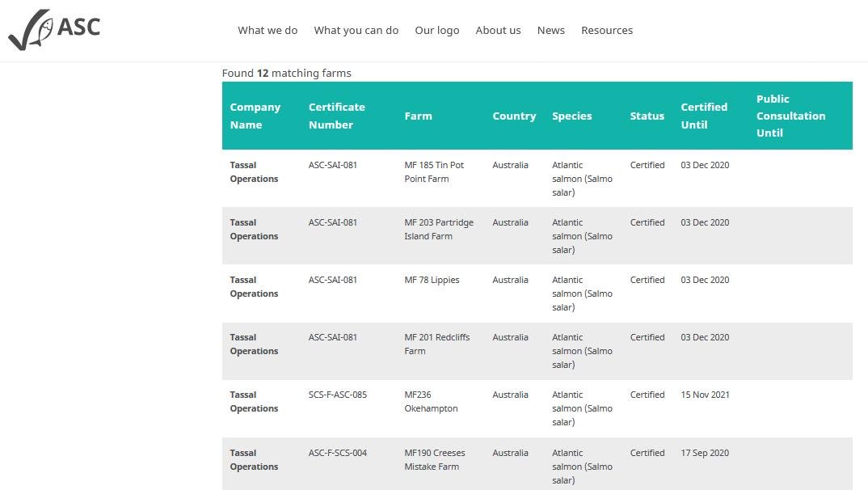Screen dimensions: 868x490
Task: Sort by the 'Certified Until' column header
Action: click(704, 116)
